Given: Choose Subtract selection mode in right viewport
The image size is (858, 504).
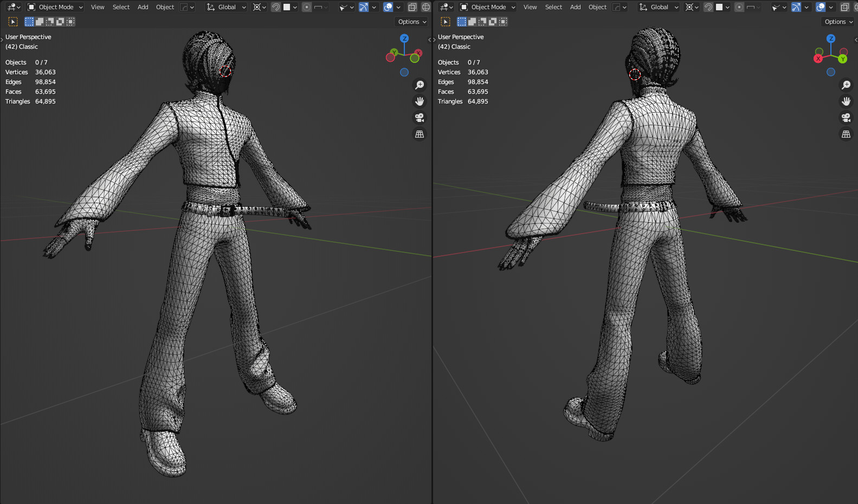Looking at the screenshot, I should 482,22.
